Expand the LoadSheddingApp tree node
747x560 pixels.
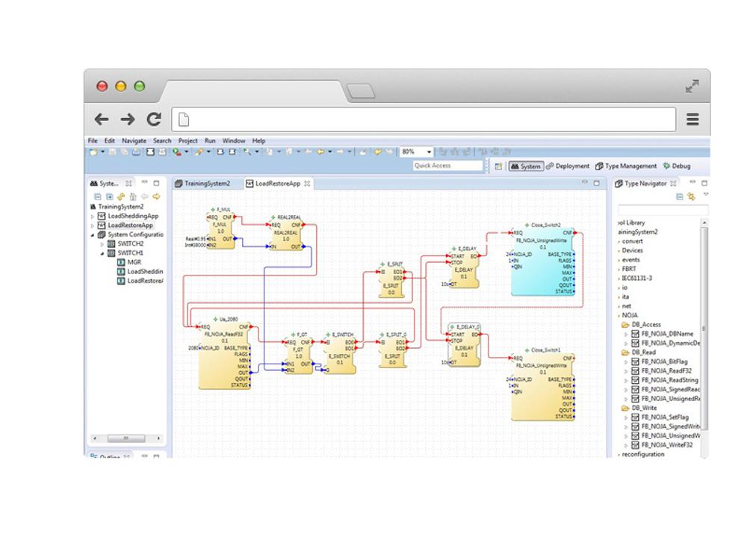point(93,217)
